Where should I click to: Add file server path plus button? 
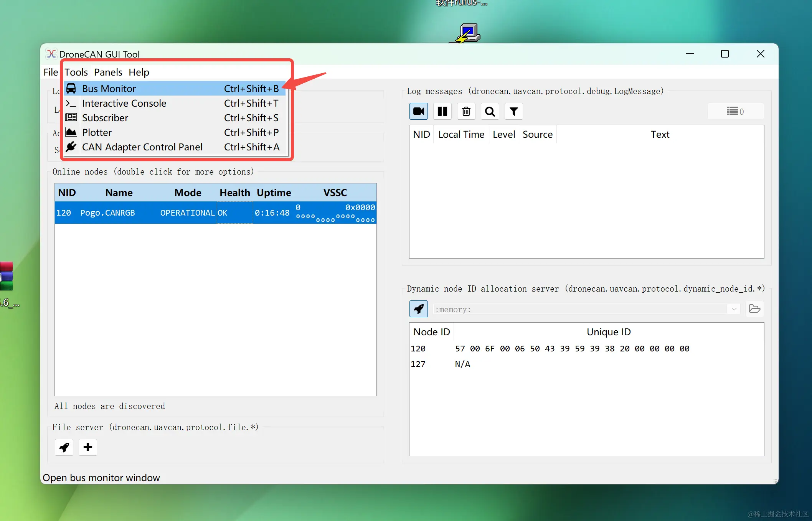[x=88, y=447]
